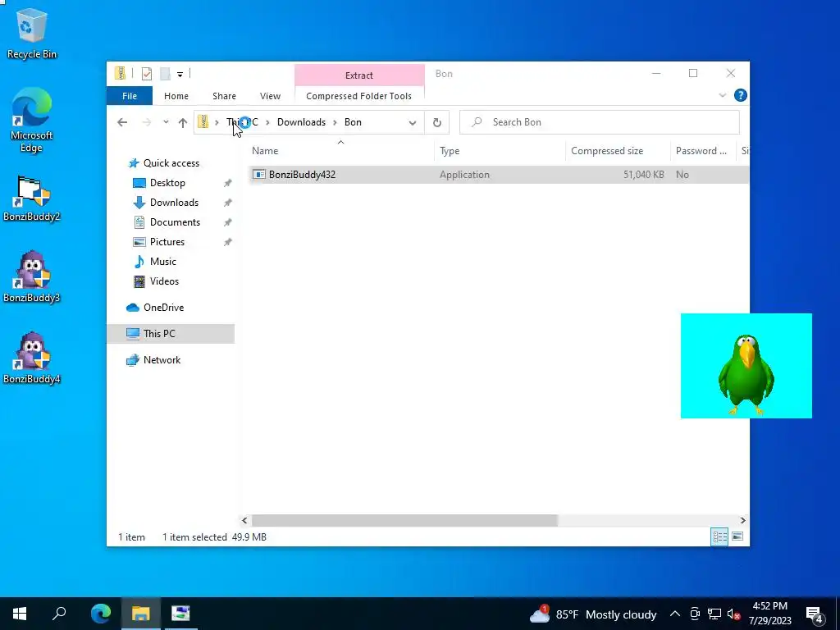Switch to the Share ribbon tab
Screen dimensions: 840x630
tap(224, 96)
